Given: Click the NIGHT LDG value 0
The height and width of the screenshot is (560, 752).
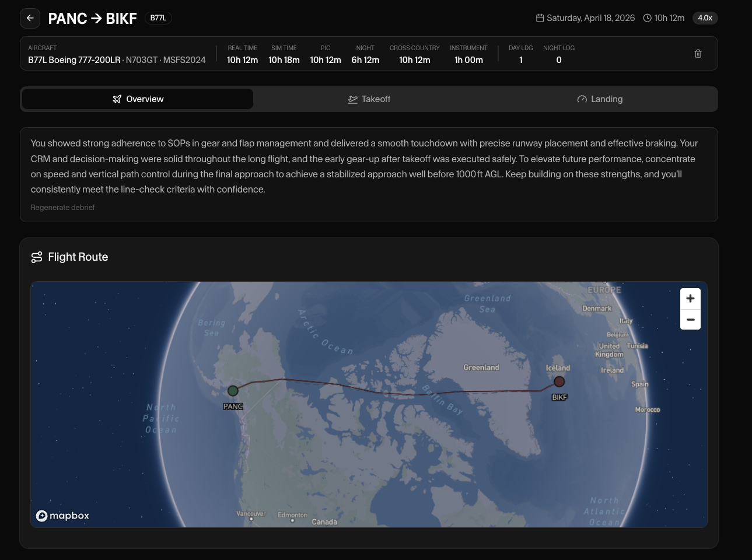Looking at the screenshot, I should (559, 60).
